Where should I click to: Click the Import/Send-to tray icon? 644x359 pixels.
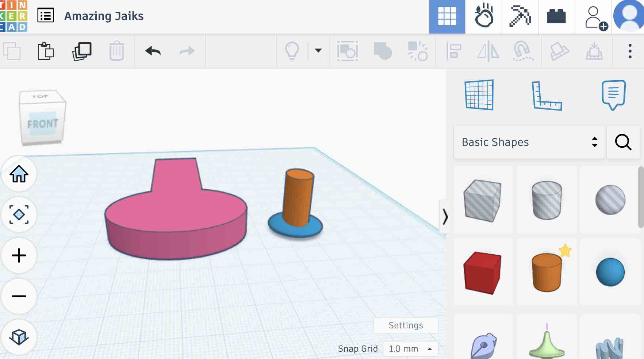click(x=594, y=51)
